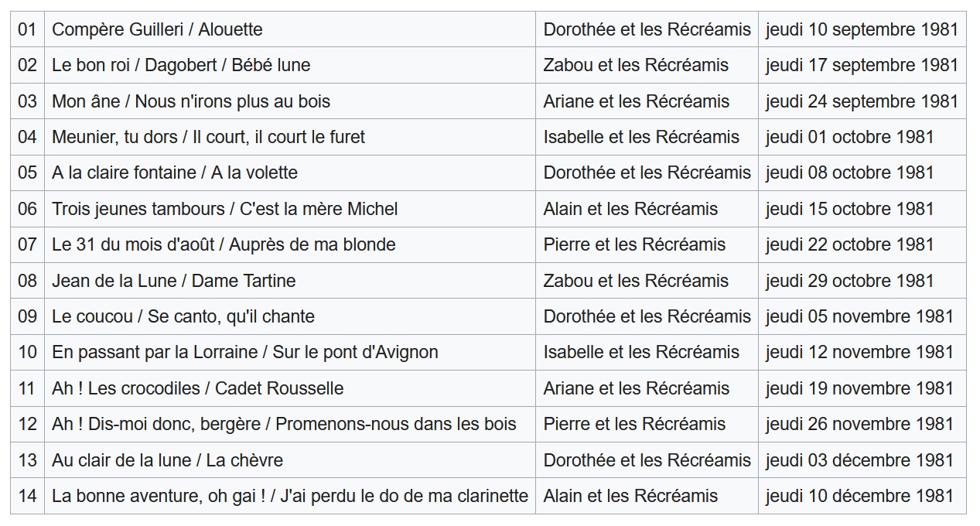Select the date 'jeudi 22 octobre 1981'
980x526 pixels.
click(850, 244)
